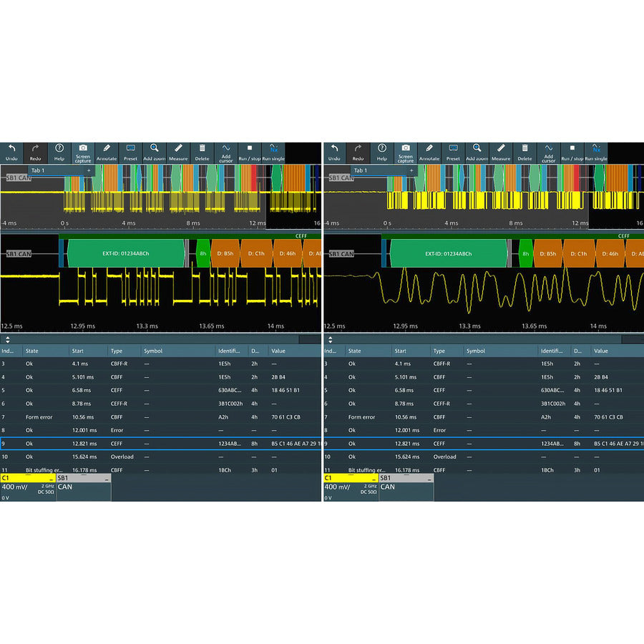
Task: Select Tab 1 on the right screen
Action: click(361, 170)
